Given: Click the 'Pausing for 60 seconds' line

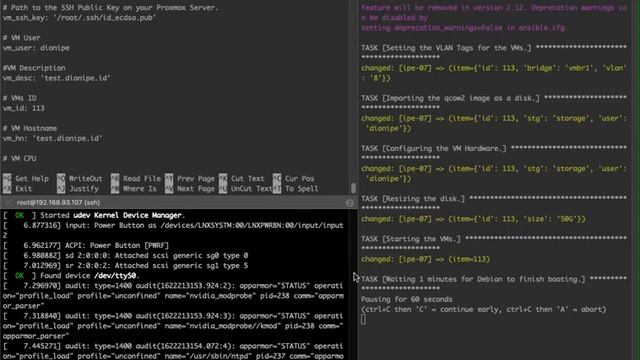Looking at the screenshot, I should 407,299.
